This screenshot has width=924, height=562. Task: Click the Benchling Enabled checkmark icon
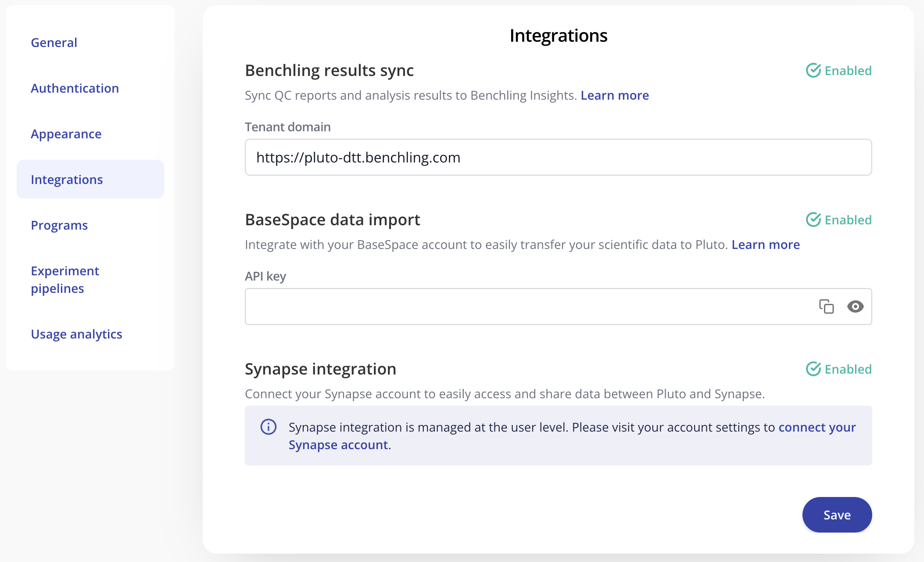point(813,71)
